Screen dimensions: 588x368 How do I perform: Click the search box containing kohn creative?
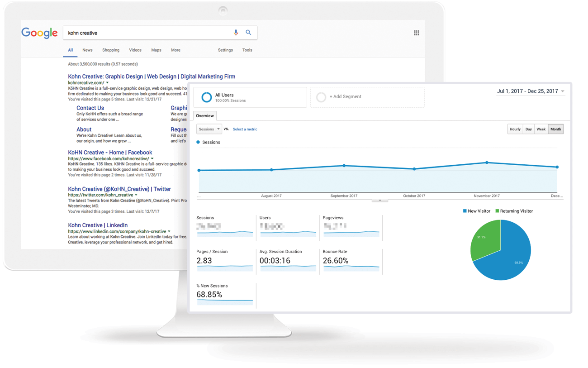coord(160,33)
